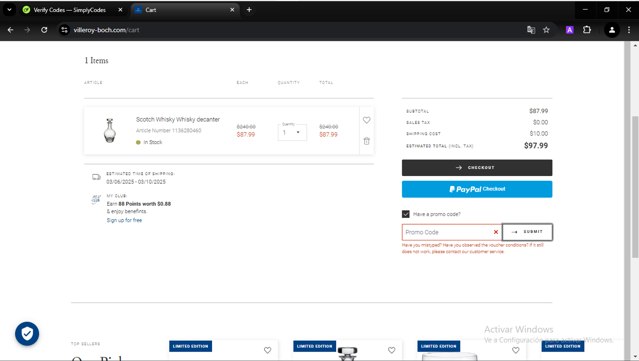View site information icon in address bar
639x361 pixels.
point(64,30)
